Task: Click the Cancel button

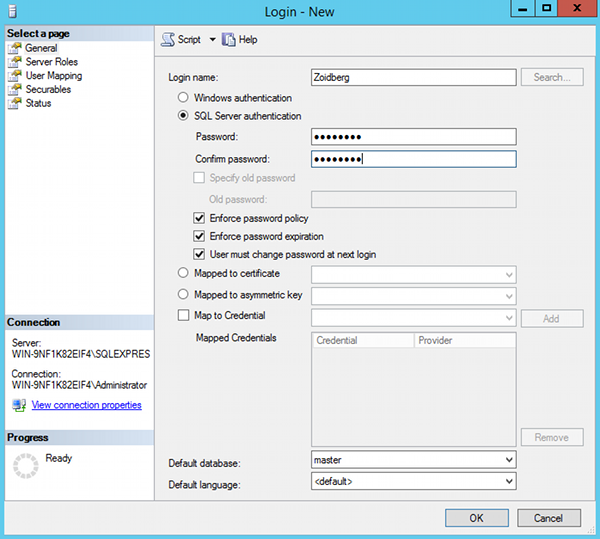Action: coord(549,518)
